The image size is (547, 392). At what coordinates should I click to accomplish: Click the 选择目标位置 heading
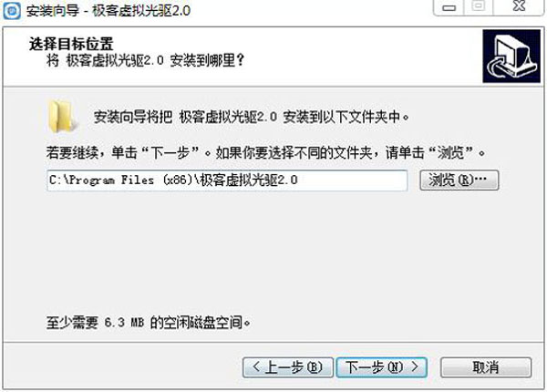pyautogui.click(x=71, y=44)
